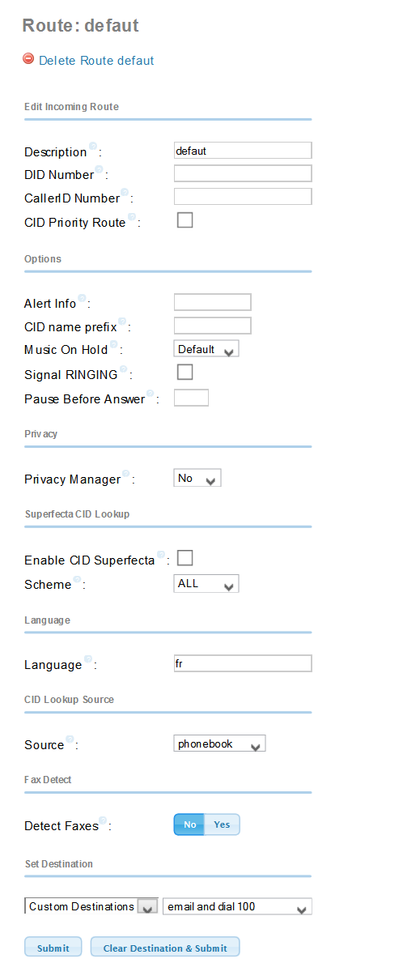The width and height of the screenshot is (403, 980).
Task: Open the phonebook Source dropdown
Action: (x=219, y=744)
